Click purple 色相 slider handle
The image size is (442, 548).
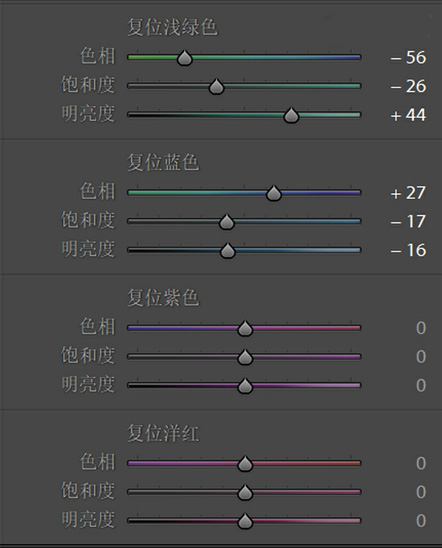click(x=245, y=328)
